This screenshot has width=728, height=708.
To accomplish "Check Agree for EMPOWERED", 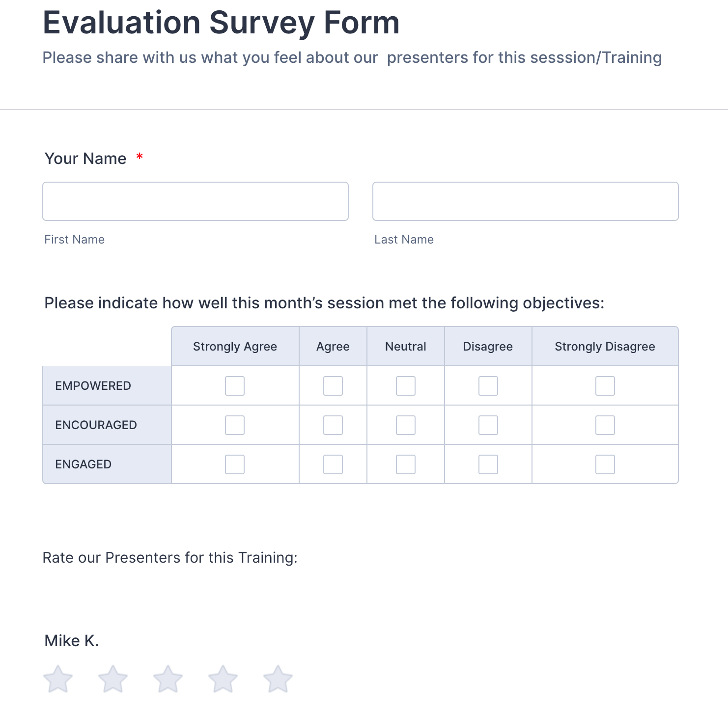I will [333, 386].
